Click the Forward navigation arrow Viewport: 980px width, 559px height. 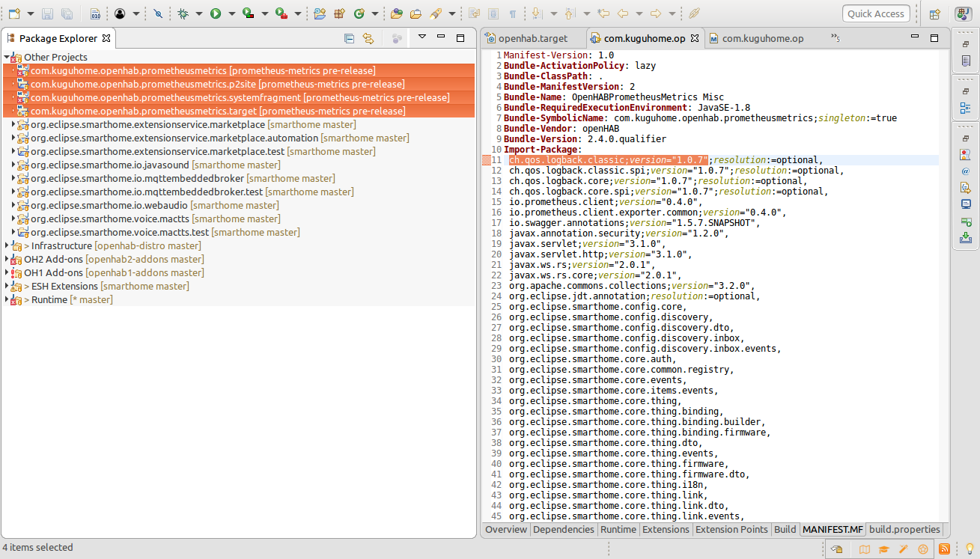point(655,13)
